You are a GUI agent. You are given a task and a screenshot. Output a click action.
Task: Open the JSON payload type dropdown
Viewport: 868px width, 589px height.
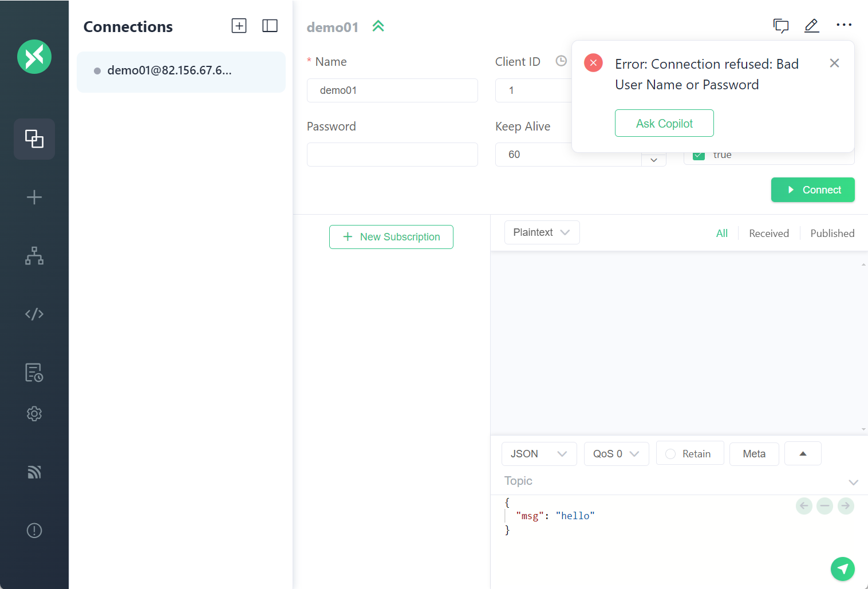[539, 454]
